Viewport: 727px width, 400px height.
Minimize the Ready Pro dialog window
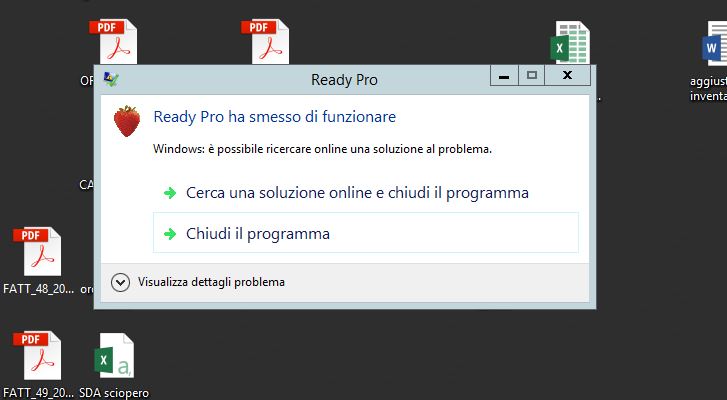coord(504,76)
